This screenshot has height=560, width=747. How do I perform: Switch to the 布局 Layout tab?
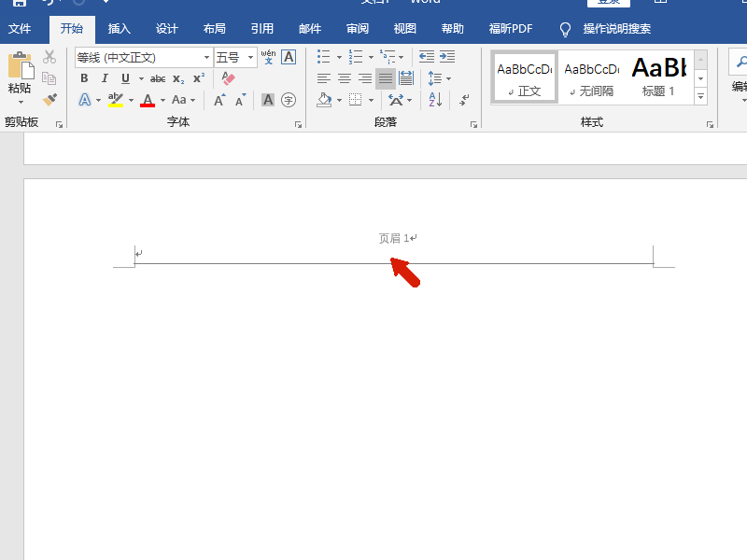pos(215,29)
